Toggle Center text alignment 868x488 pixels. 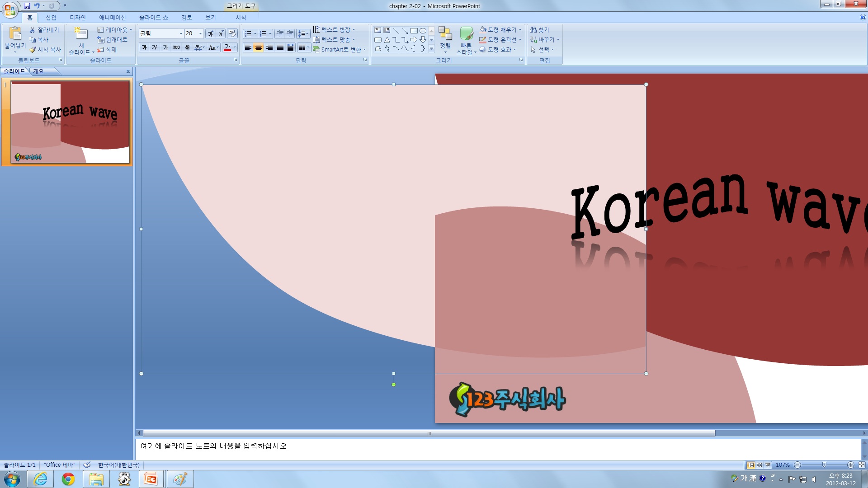pyautogui.click(x=259, y=47)
